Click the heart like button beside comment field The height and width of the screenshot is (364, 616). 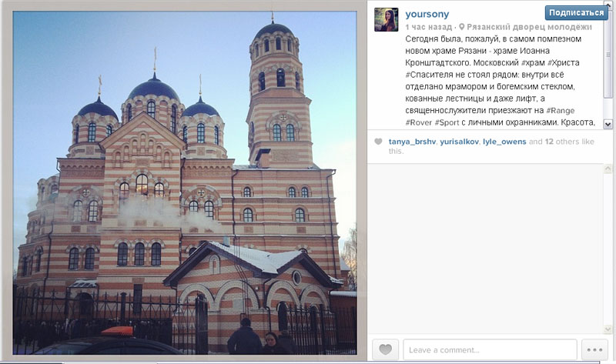(385, 349)
